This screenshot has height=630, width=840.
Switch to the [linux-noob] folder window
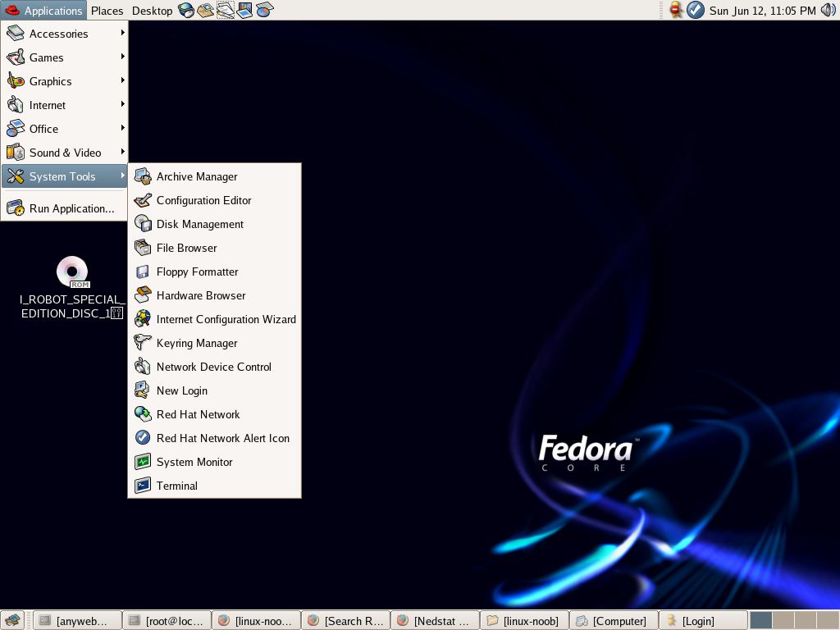pyautogui.click(x=525, y=621)
